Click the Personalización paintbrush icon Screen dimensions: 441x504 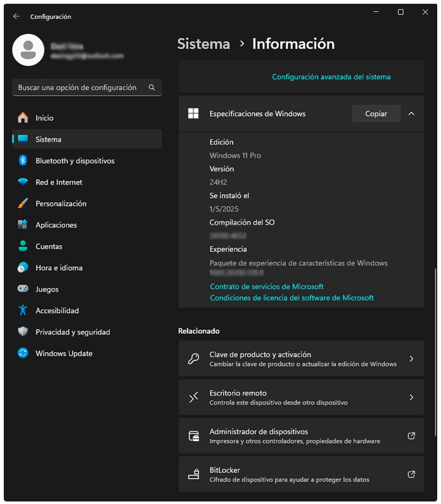(23, 203)
